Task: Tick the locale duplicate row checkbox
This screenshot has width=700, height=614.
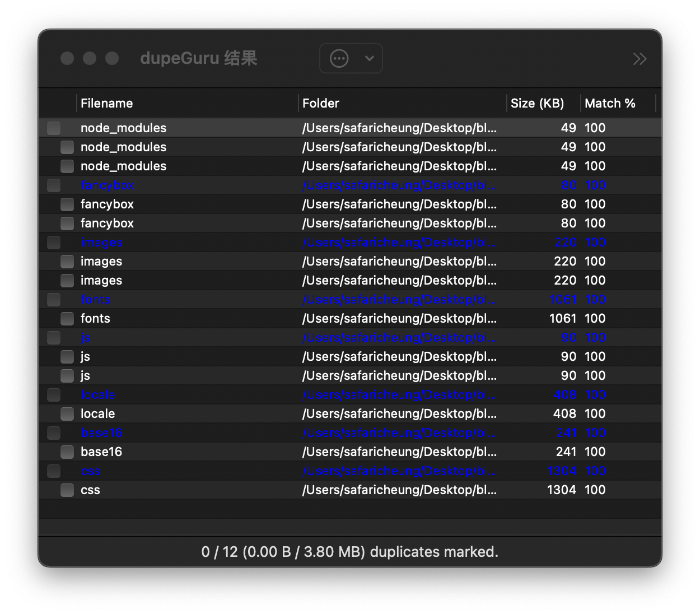Action: [x=67, y=414]
